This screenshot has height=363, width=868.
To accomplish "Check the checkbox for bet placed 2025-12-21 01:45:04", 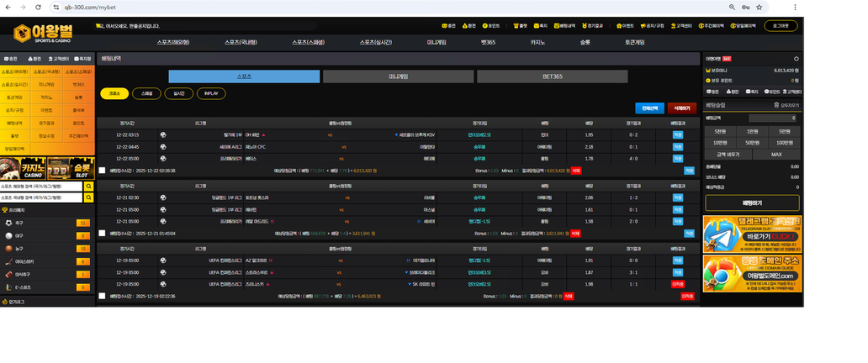I will 103,233.
